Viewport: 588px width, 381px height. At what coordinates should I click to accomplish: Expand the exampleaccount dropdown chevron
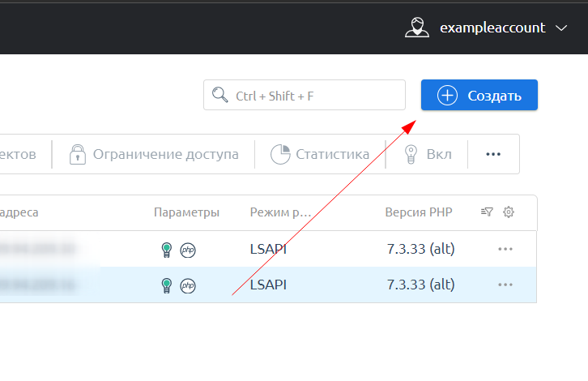[562, 28]
